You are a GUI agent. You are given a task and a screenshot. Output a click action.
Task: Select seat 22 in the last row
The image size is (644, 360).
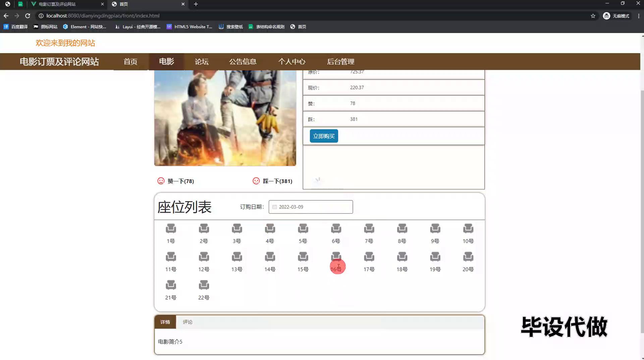point(204,285)
